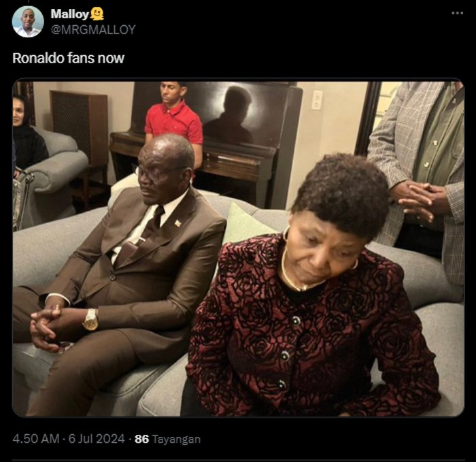Screen dimensions: 476x462
Task: Click the 4.50 AM timestamp
Action: [35, 439]
